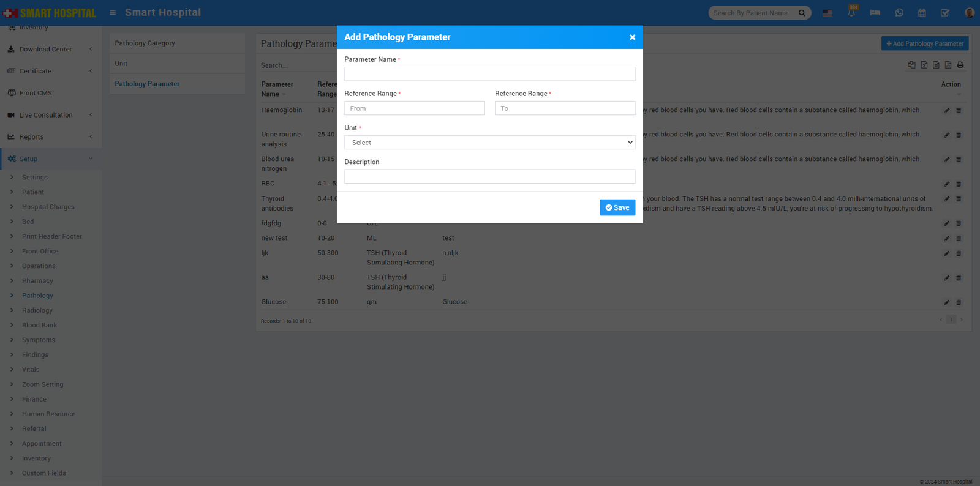Click the print icon above table
The image size is (980, 486).
tap(960, 65)
